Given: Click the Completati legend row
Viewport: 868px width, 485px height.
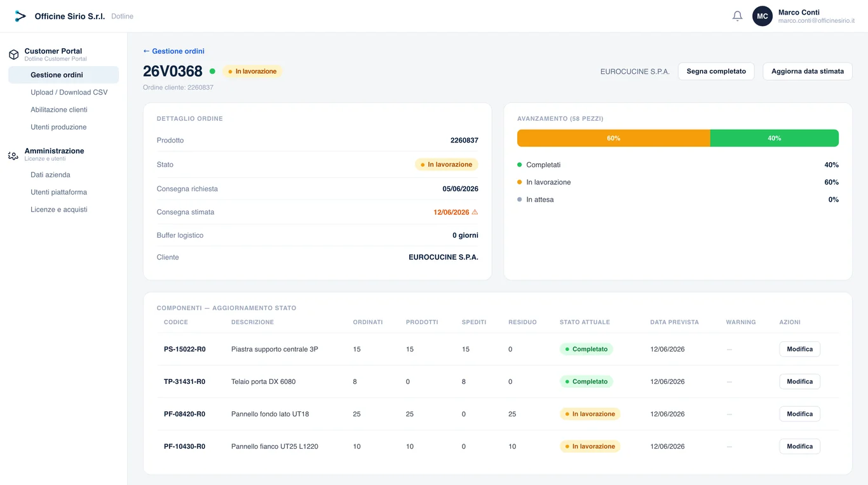Looking at the screenshot, I should (x=678, y=165).
